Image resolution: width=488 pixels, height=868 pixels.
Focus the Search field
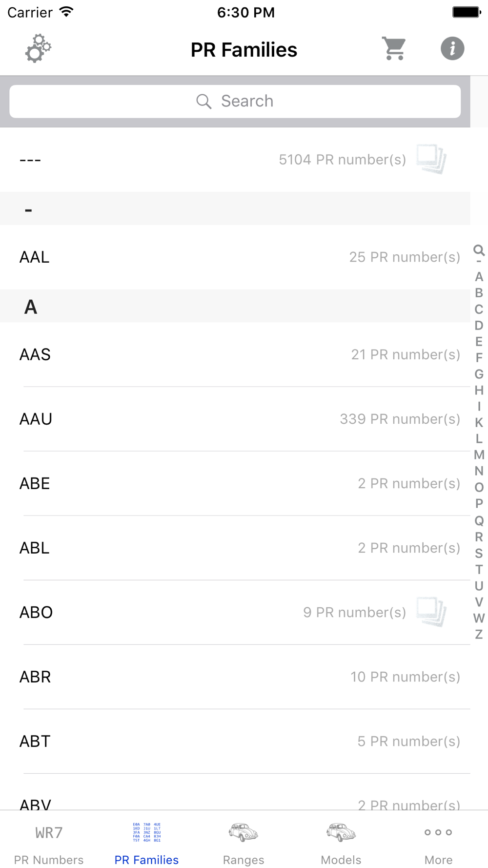235,102
